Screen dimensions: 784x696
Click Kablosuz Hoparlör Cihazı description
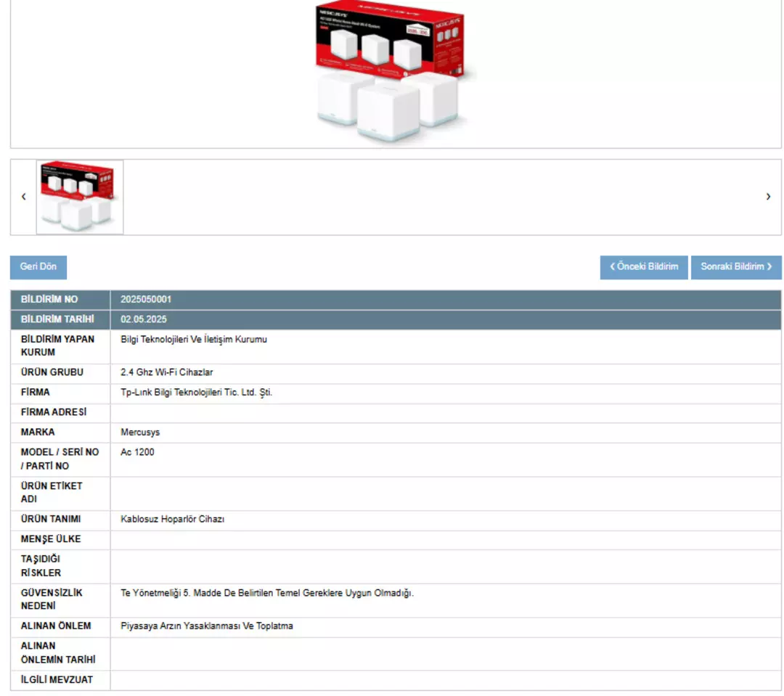pos(177,520)
